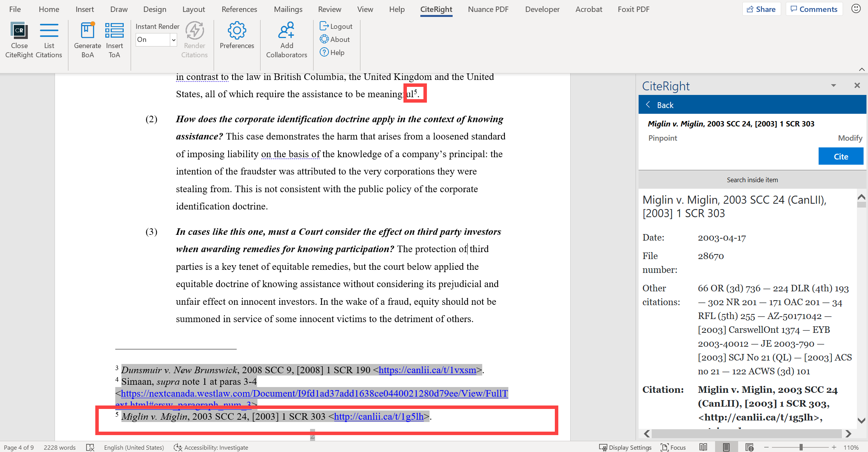Click the pane scroll right arrow
The image size is (868, 452).
tap(848, 434)
